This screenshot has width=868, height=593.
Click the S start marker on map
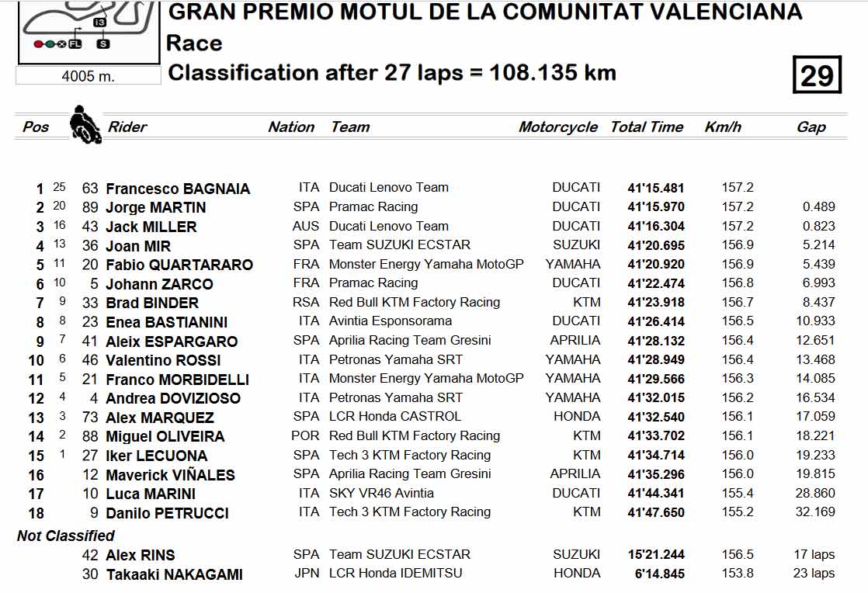103,43
